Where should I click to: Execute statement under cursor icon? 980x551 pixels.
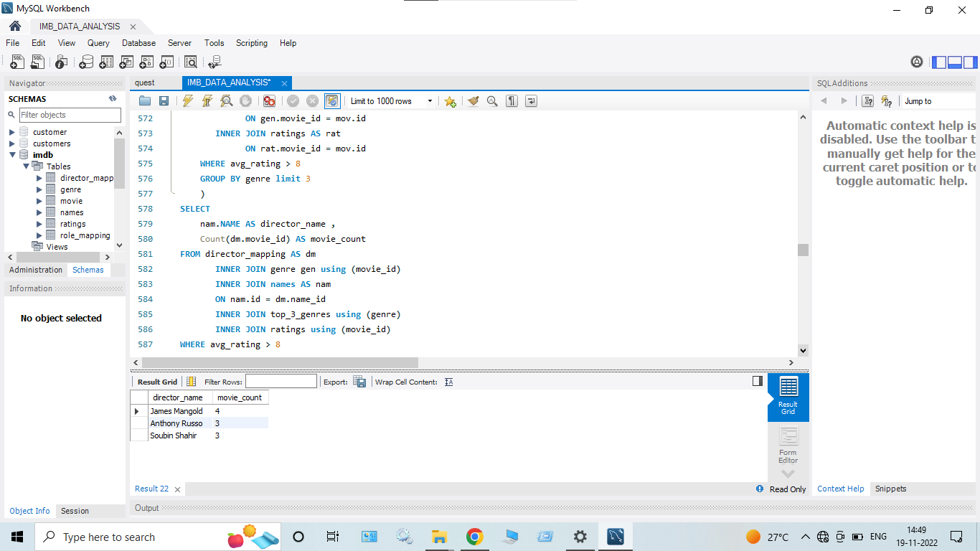(x=207, y=101)
